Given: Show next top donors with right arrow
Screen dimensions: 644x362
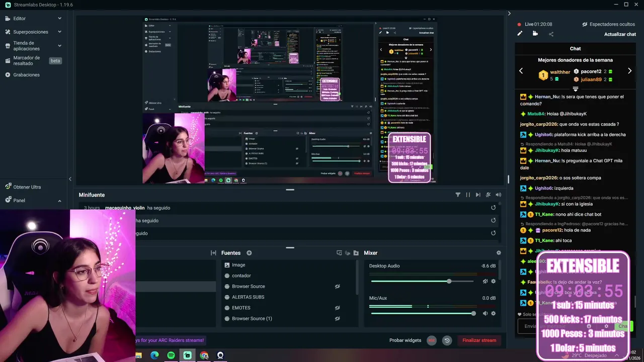Looking at the screenshot, I should 629,71.
